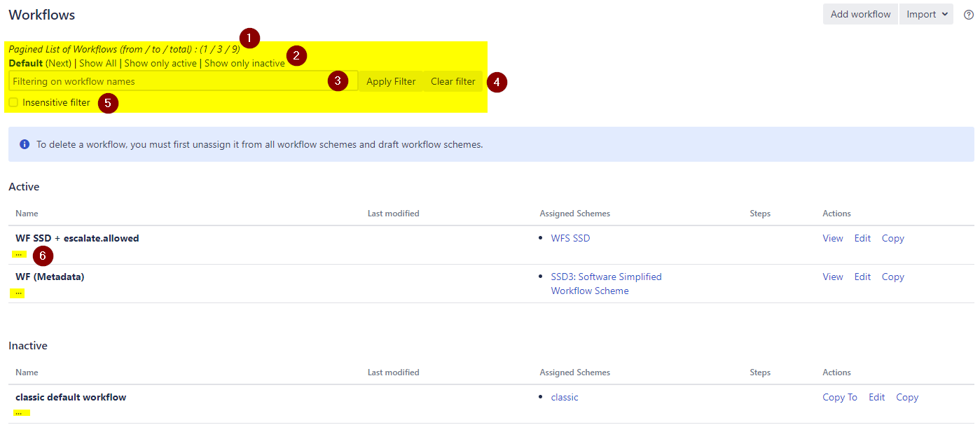
Task: Choose Show only inactive workflows
Action: pyautogui.click(x=244, y=63)
